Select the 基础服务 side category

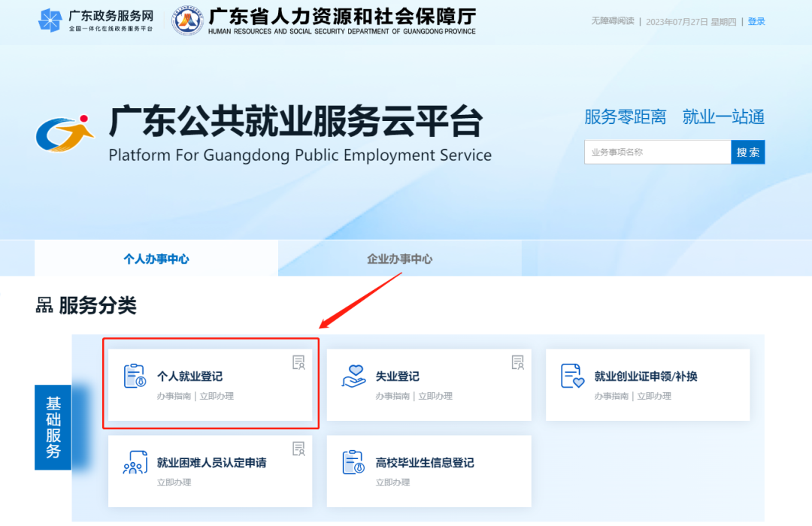pyautogui.click(x=53, y=427)
